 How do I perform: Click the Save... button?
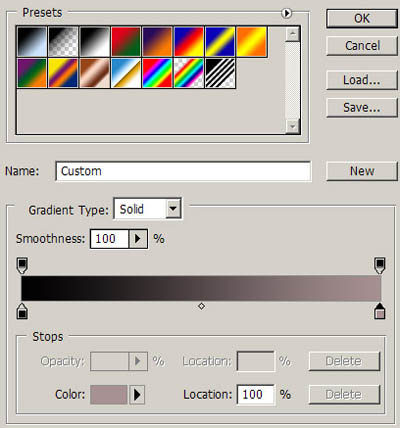362,108
